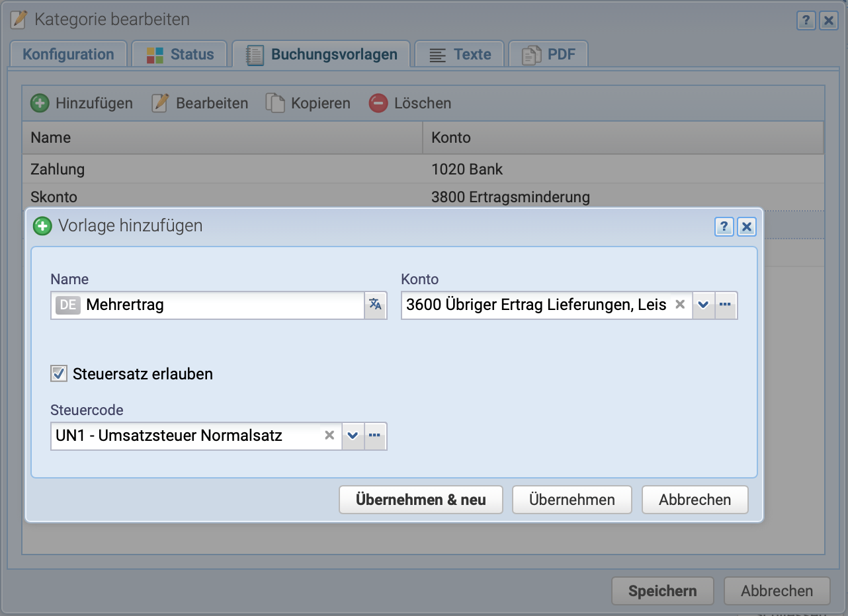Click the translate icon in Name field

tap(375, 305)
